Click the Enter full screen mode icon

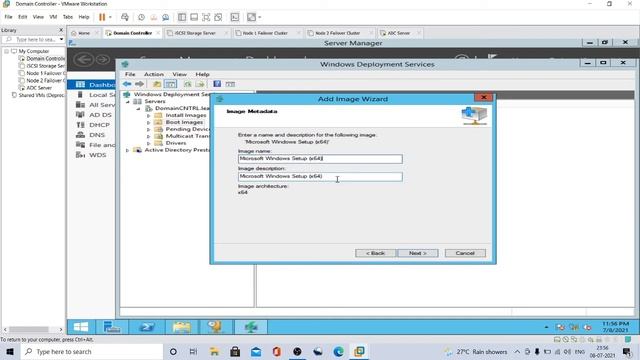pos(206,17)
